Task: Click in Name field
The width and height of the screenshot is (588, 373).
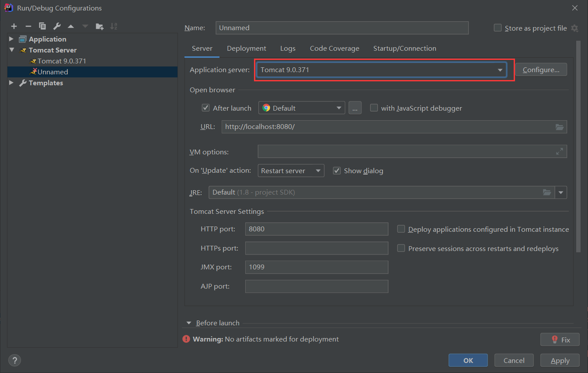Action: 342,28
